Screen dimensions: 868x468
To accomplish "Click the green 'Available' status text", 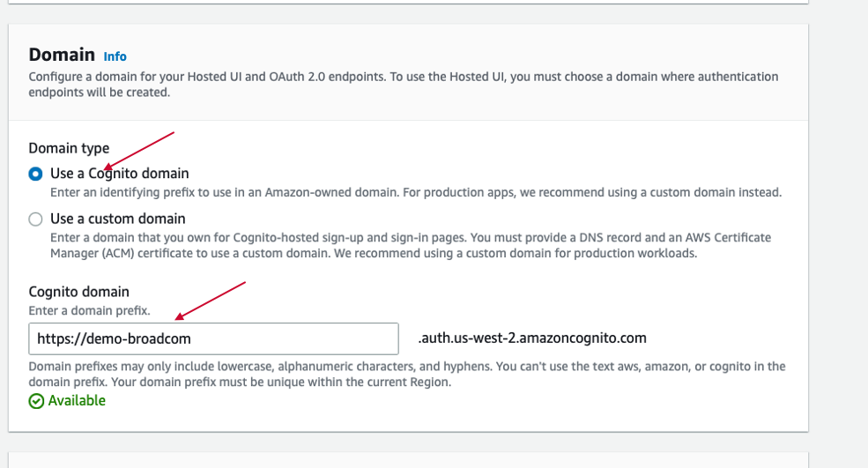I will 77,400.
